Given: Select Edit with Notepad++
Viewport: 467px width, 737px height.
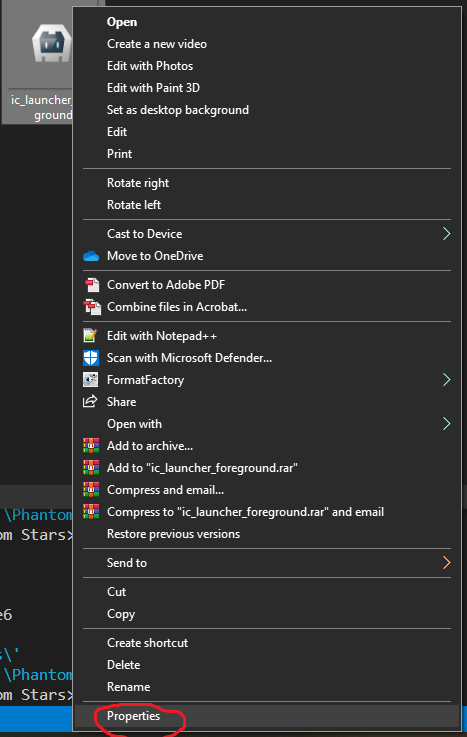Looking at the screenshot, I should click(x=162, y=336).
